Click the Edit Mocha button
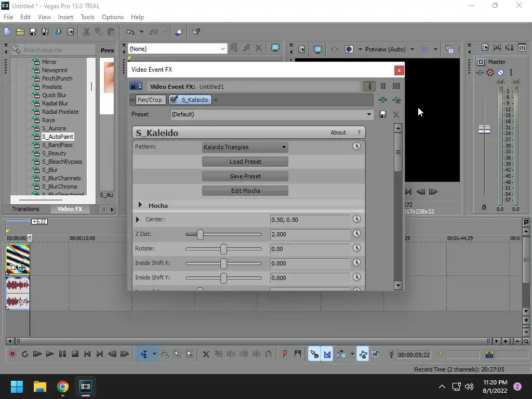Image resolution: width=532 pixels, height=399 pixels. (245, 191)
